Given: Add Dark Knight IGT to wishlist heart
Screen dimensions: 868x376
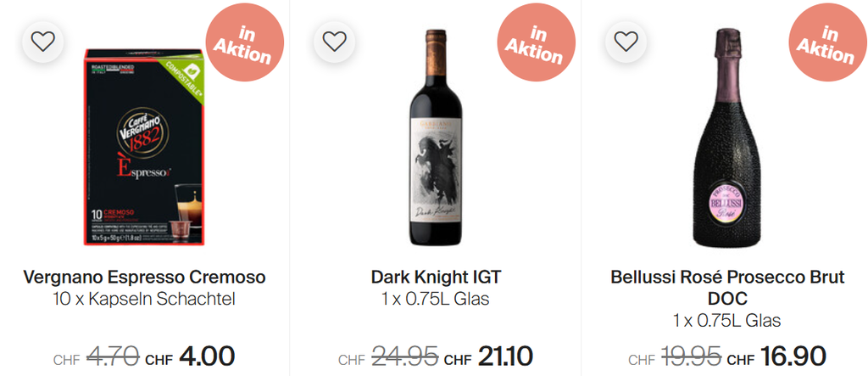Looking at the screenshot, I should tap(335, 41).
